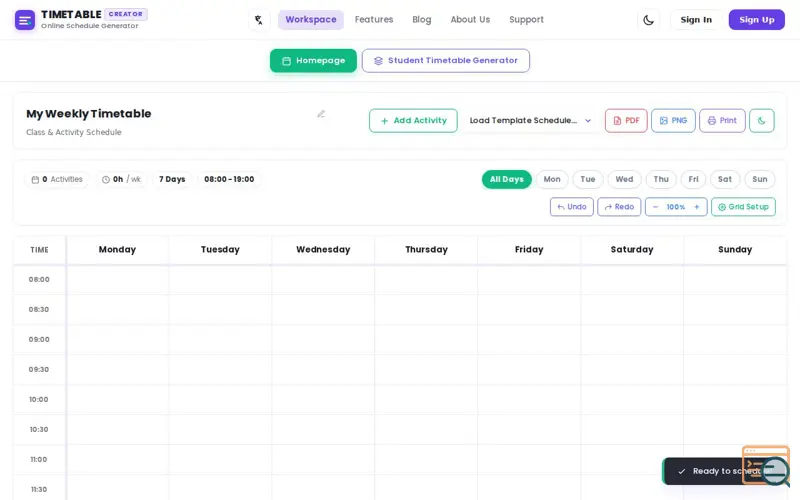Filter the view to Mon

point(552,180)
